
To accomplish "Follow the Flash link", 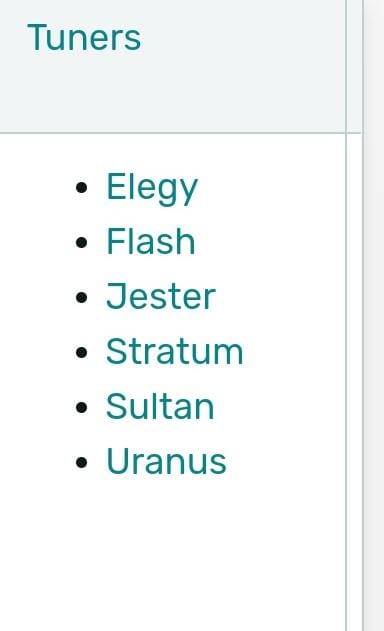I will [x=151, y=241].
